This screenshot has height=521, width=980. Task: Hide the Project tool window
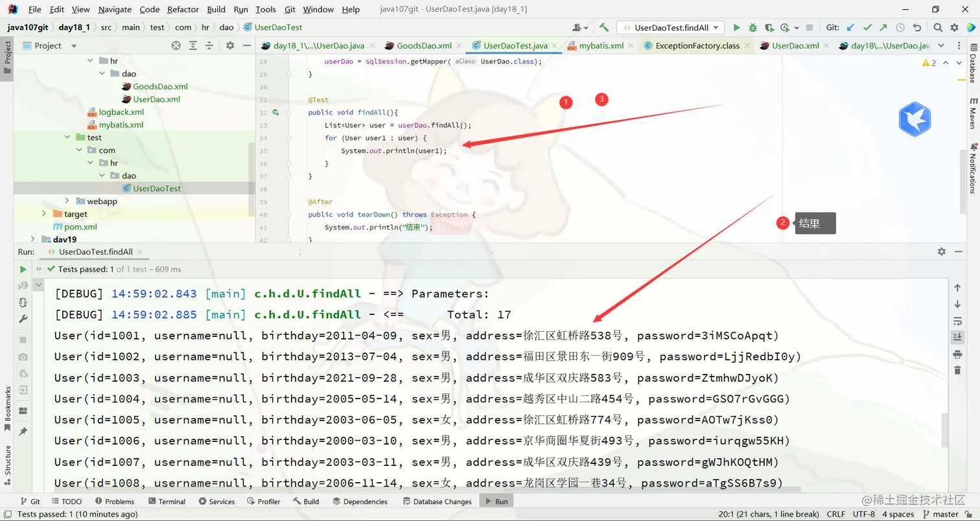coord(247,45)
